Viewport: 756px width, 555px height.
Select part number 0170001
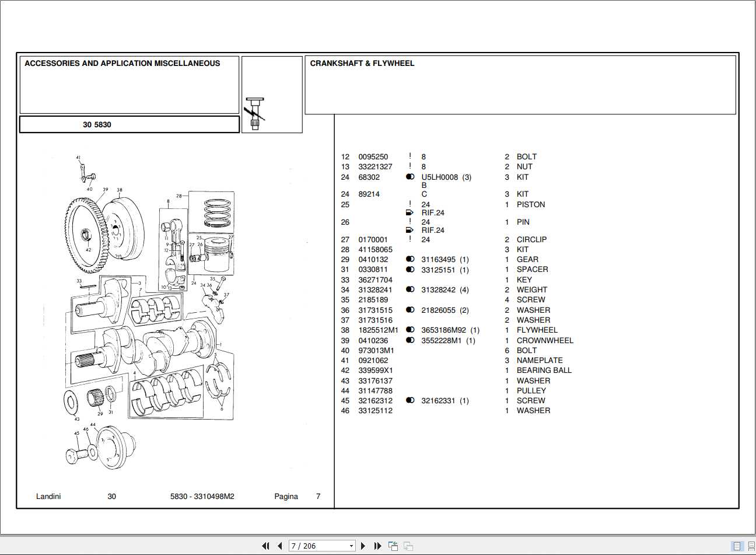tap(373, 239)
